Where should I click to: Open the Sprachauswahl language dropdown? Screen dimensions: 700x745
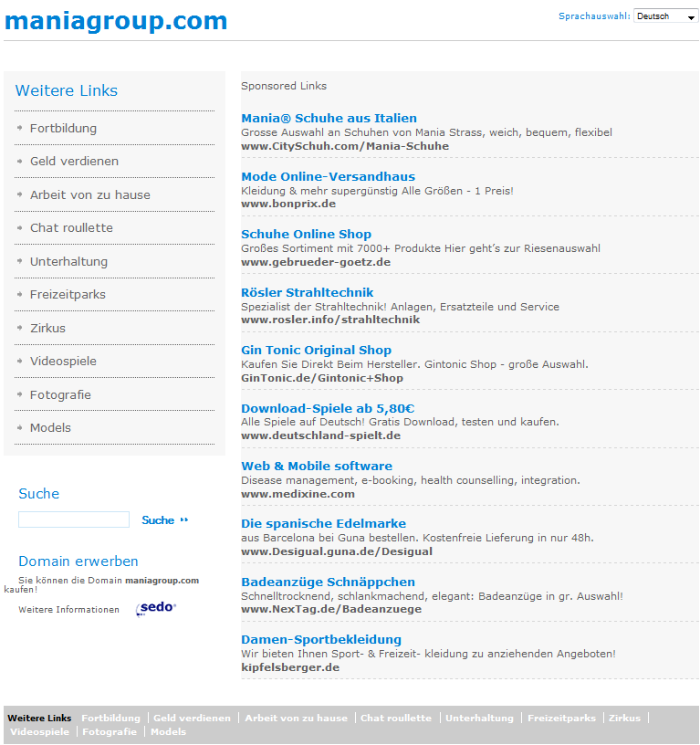tap(665, 16)
